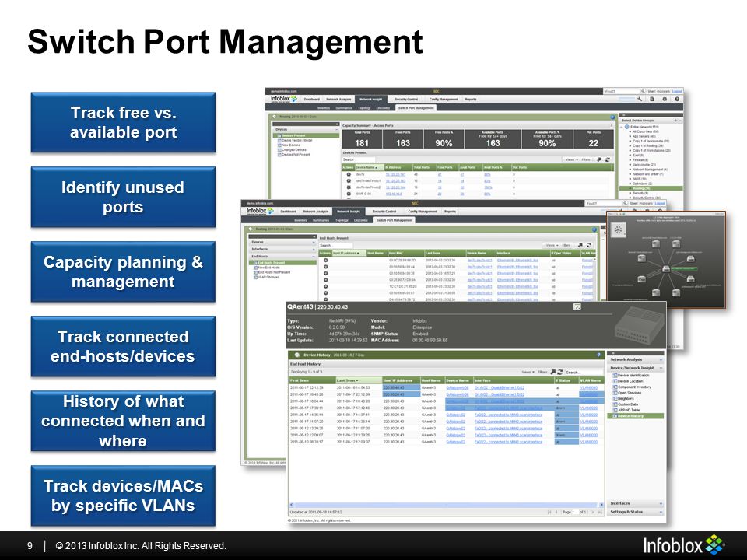Click action gear for host MAC 00:0C:29 row
747x560 pixels.
coord(326,260)
